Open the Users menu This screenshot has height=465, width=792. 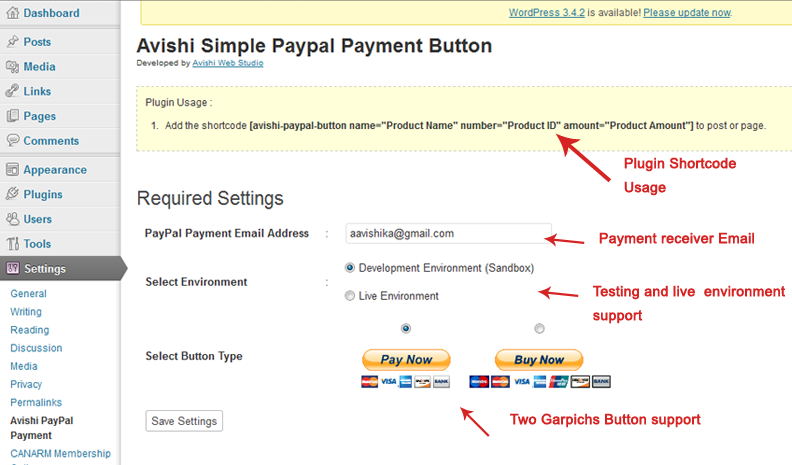pos(37,220)
